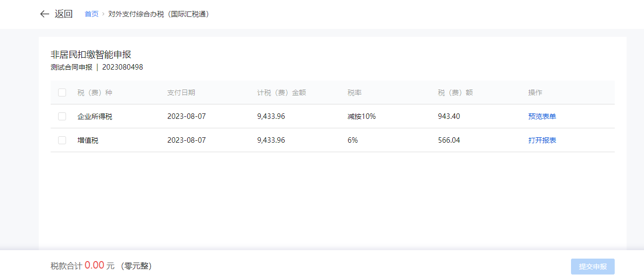Check the 企业所得税 row checkbox
Image resolution: width=644 pixels, height=277 pixels.
pos(62,116)
